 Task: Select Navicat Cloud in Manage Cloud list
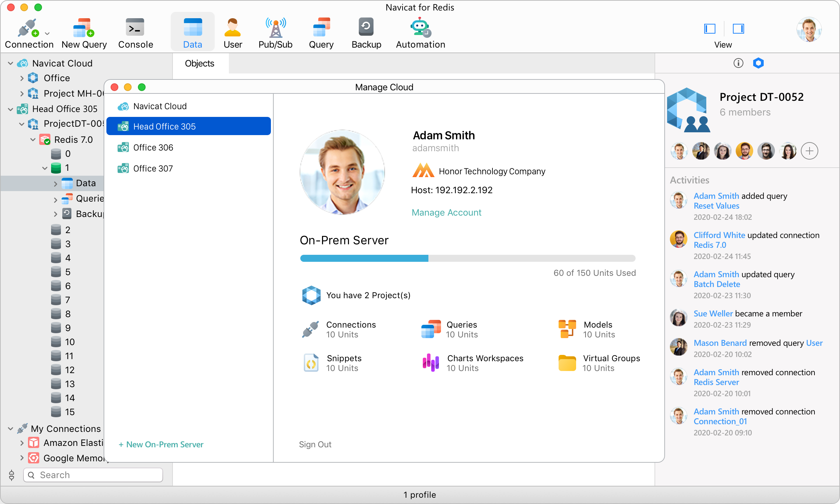click(189, 106)
